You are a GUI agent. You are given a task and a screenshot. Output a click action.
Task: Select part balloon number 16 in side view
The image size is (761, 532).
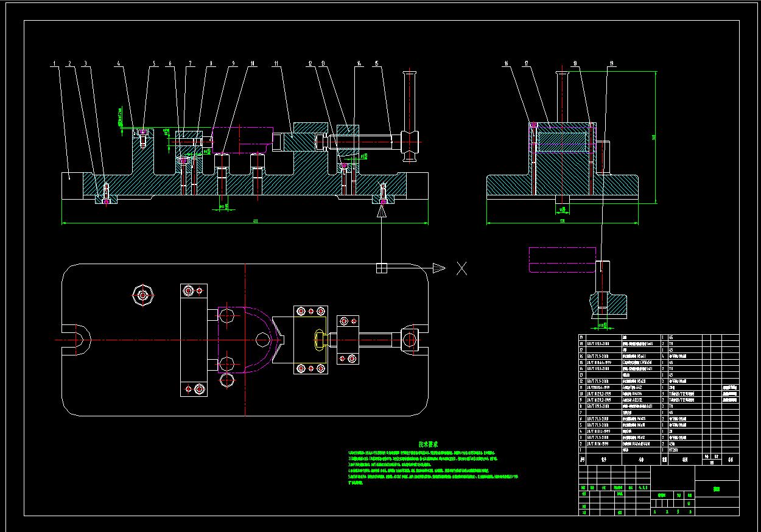[506, 63]
